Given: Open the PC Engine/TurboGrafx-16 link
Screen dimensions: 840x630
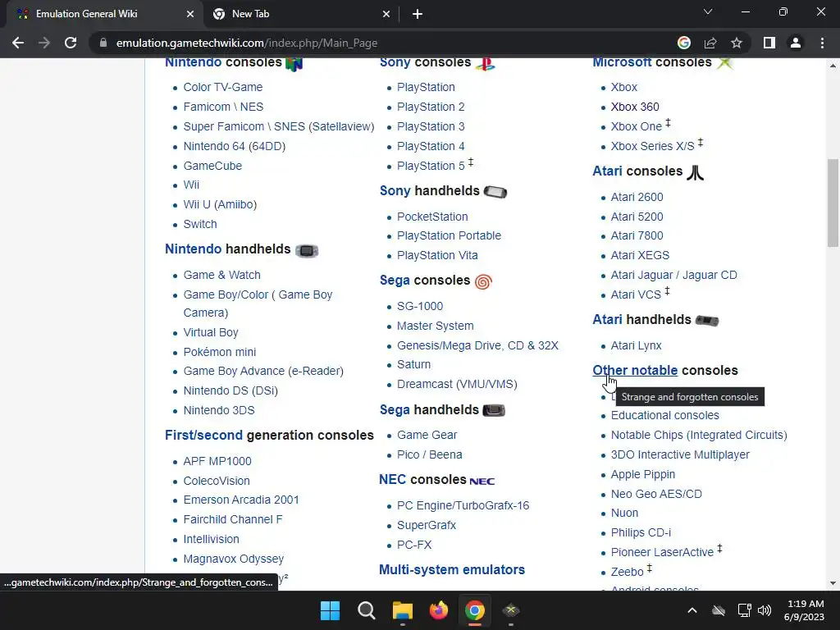Looking at the screenshot, I should (463, 505).
